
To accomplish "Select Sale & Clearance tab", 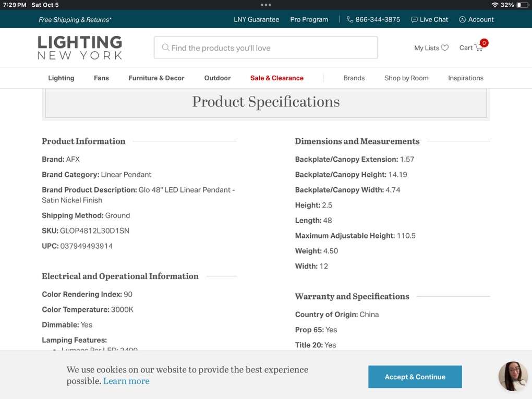I will [277, 78].
